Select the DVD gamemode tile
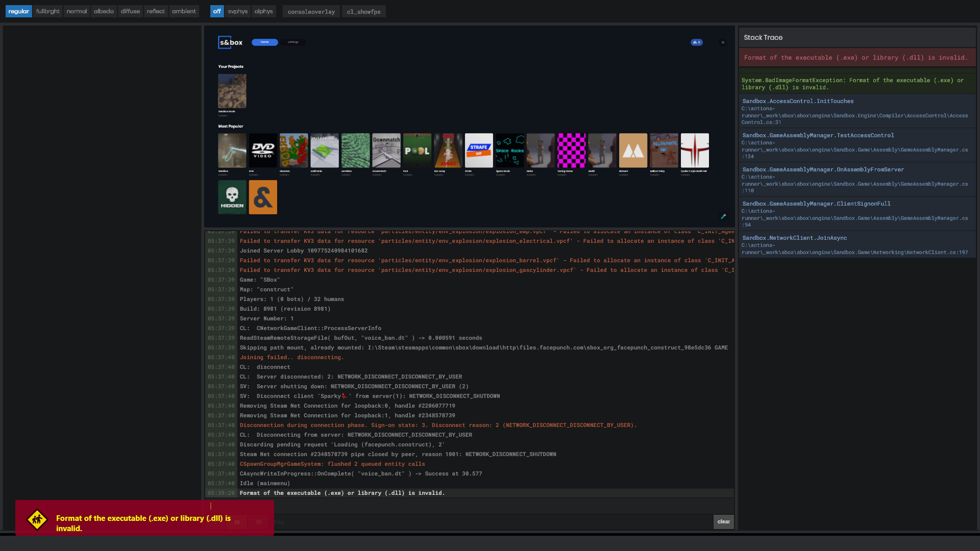This screenshot has width=980, height=551. [262, 151]
